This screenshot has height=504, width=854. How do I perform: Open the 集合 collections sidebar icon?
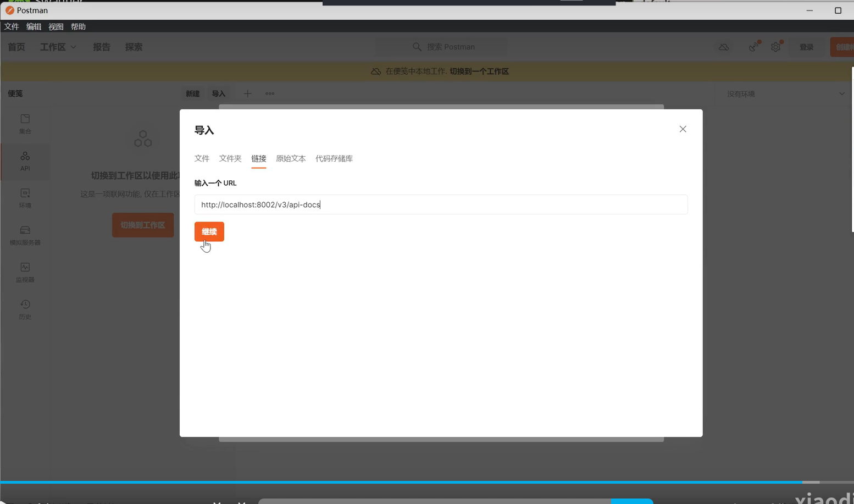25,124
